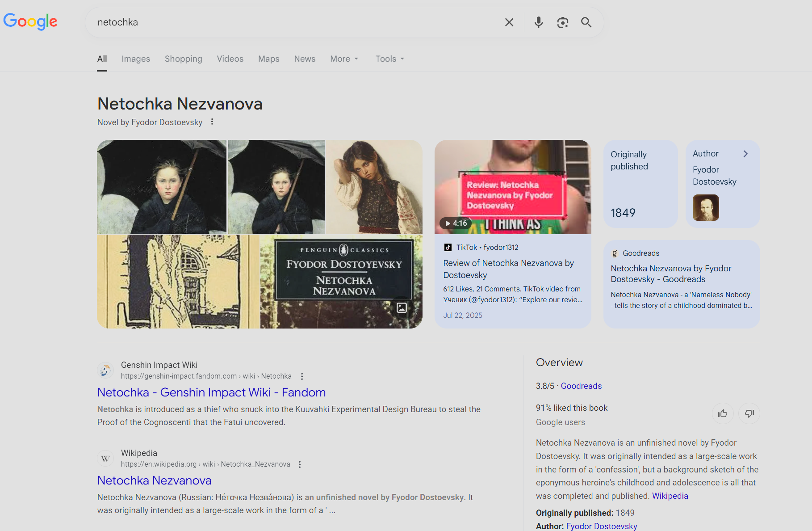Open the Netochka Nezvanova Wikipedia result
Image resolution: width=812 pixels, height=531 pixels.
[154, 480]
